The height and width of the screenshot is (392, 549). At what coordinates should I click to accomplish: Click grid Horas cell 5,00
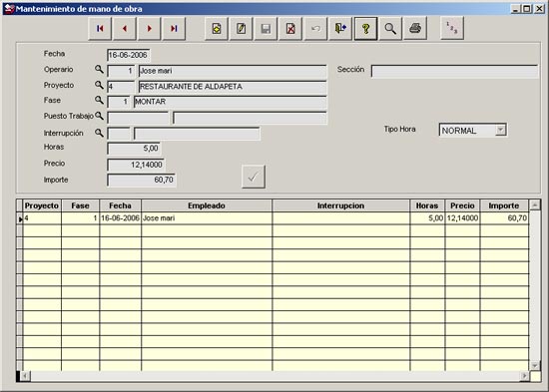tap(427, 218)
